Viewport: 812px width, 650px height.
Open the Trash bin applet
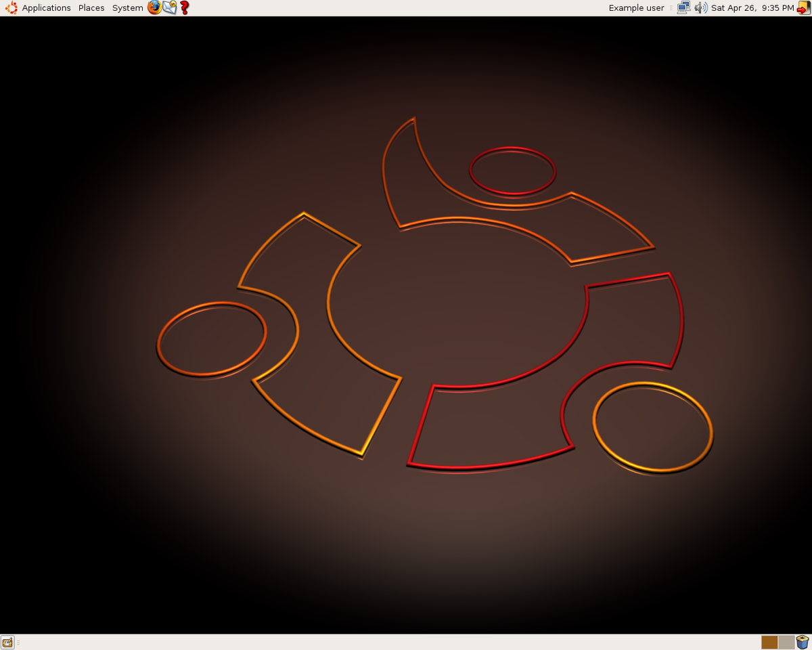[803, 642]
